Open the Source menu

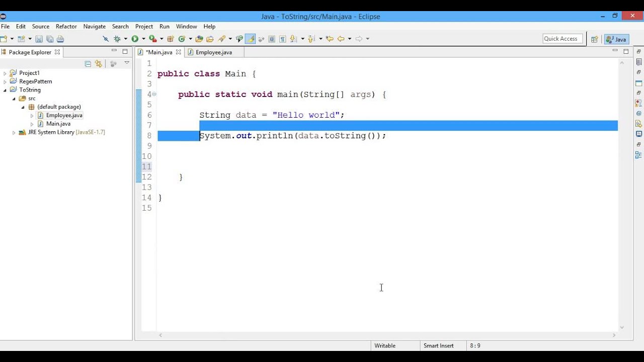(x=41, y=27)
